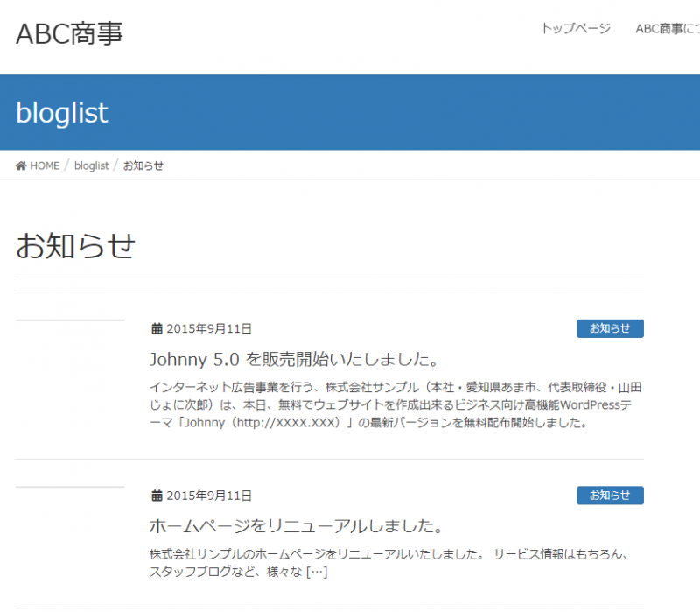This screenshot has height=612, width=700.
Task: Click the blue bloglist page header title
Action: coord(62,112)
